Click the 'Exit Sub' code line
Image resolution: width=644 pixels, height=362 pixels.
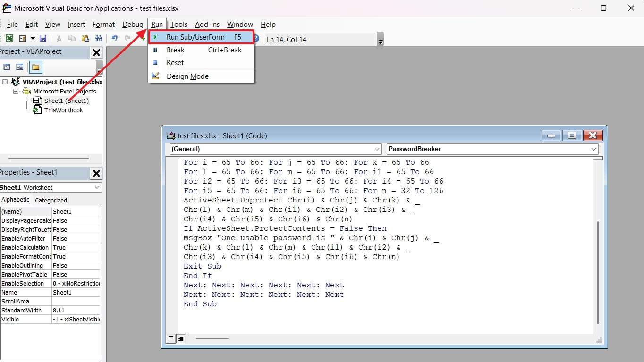[x=203, y=266]
